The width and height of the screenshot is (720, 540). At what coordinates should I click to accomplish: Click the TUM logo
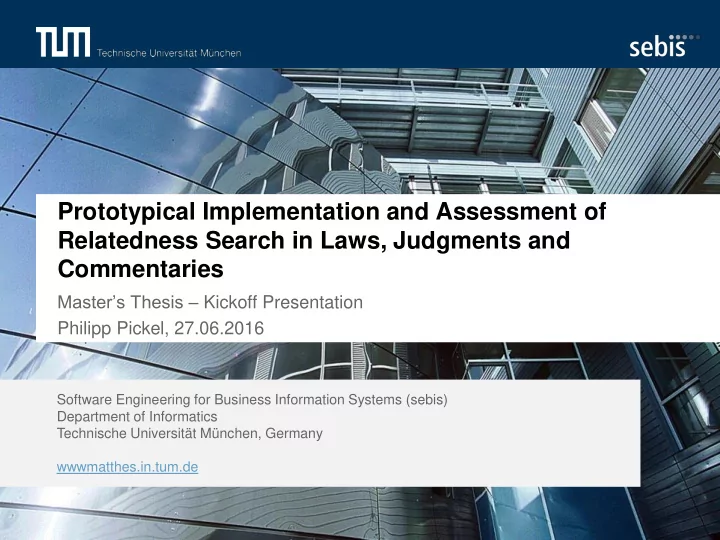(63, 42)
